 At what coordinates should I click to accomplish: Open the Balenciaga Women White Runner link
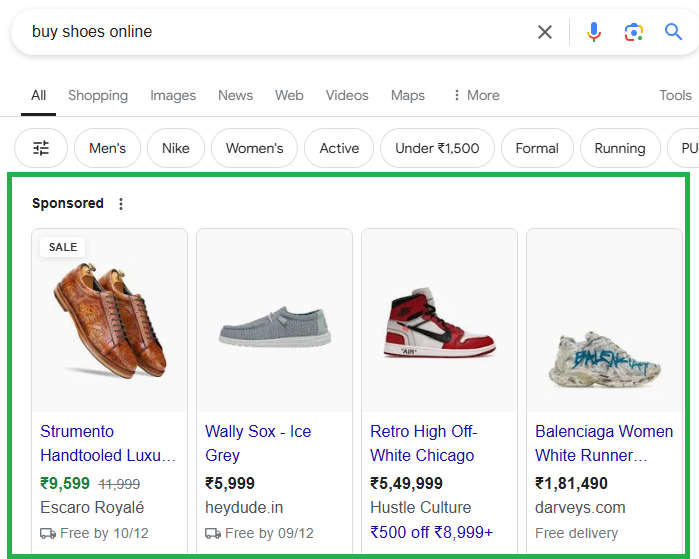(604, 444)
